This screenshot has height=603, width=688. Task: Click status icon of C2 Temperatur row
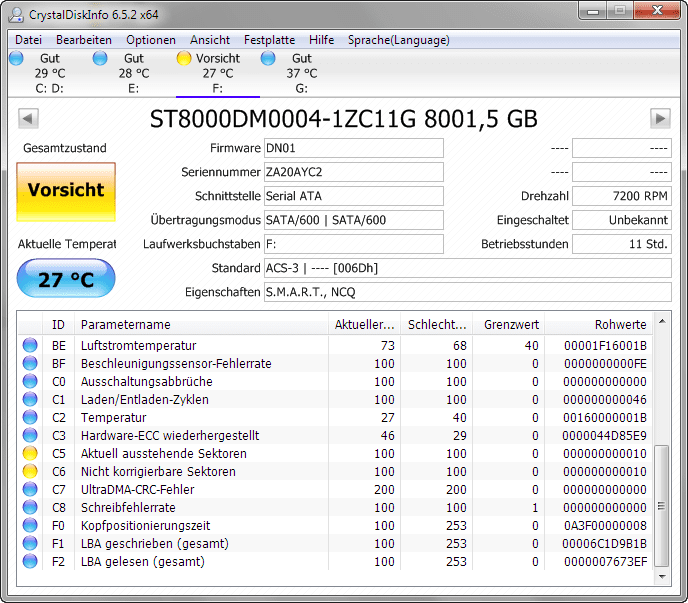click(x=30, y=417)
